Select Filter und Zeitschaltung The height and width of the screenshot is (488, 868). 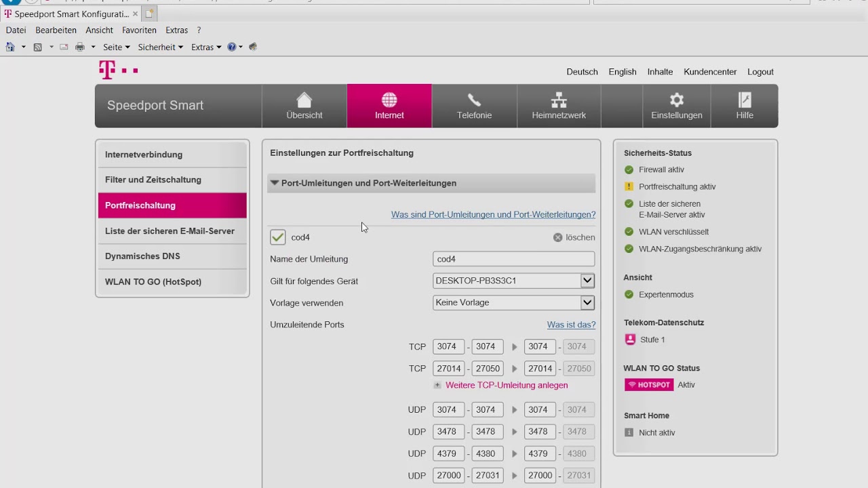click(172, 180)
